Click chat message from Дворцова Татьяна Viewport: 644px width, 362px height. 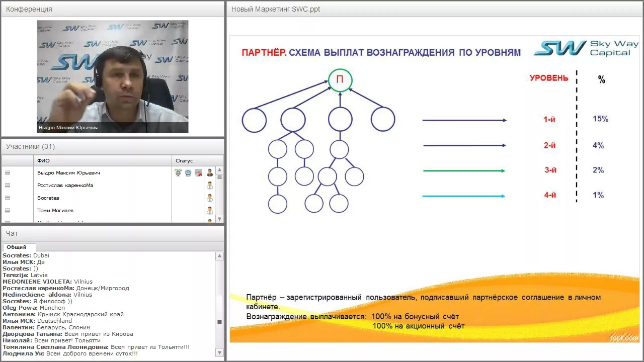(68, 334)
